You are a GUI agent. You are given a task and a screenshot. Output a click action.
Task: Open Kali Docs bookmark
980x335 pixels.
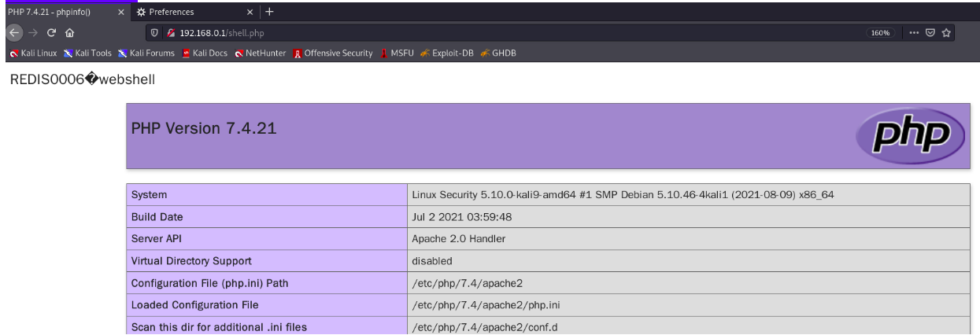click(x=205, y=53)
